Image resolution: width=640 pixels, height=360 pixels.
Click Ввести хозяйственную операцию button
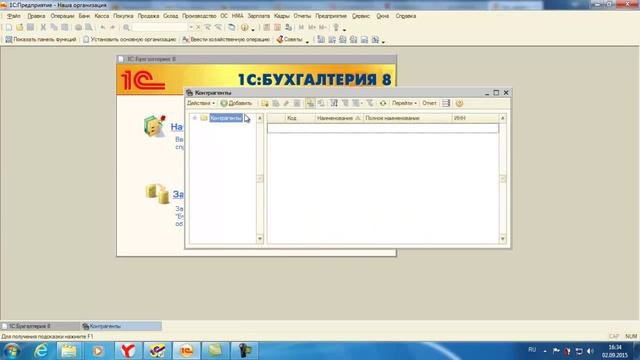226,40
